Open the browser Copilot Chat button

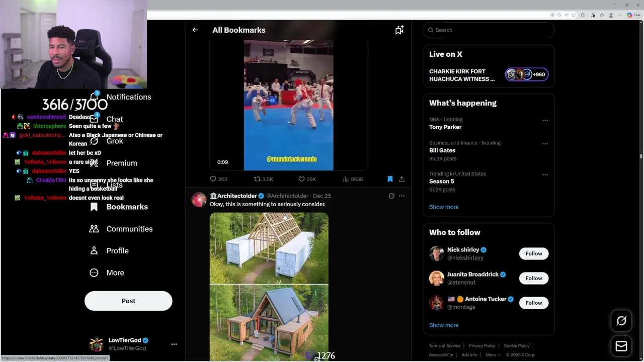point(634,15)
